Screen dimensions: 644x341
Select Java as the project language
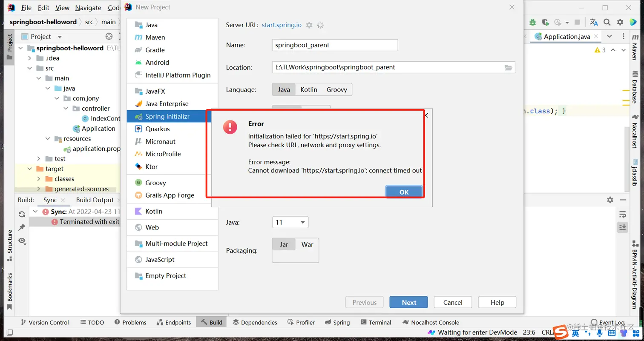click(x=284, y=89)
